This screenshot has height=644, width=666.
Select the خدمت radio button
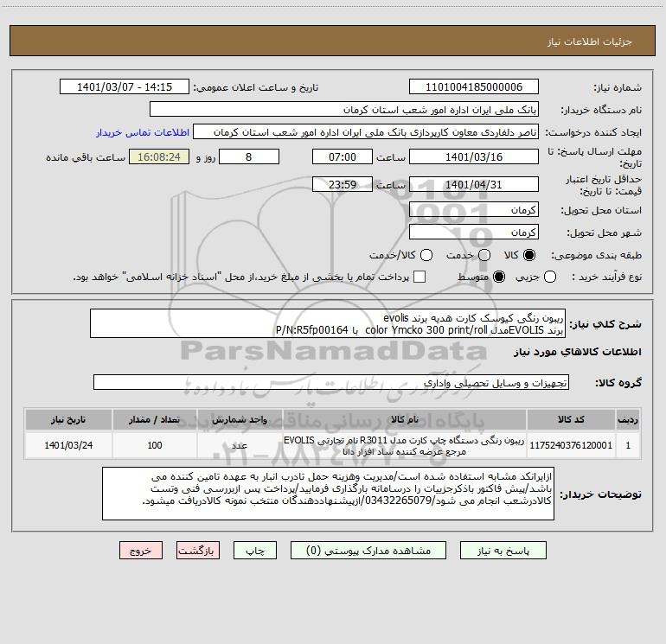point(484,255)
